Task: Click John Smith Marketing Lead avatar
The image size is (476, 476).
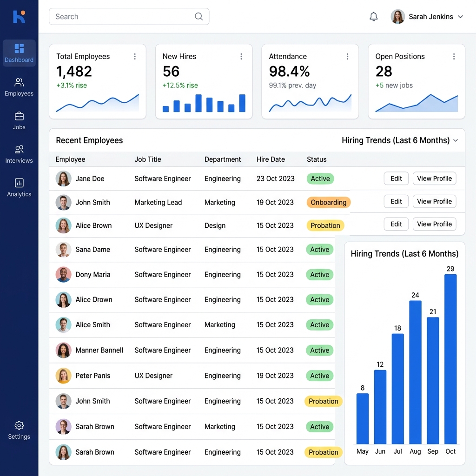Action: click(63, 203)
